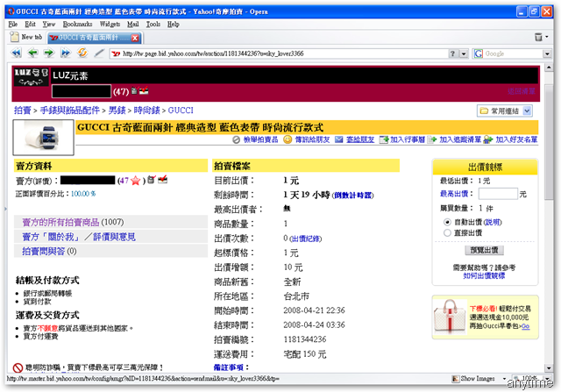This screenshot has width=561, height=392.
Task: Click the New tab page icon
Action: (x=14, y=37)
